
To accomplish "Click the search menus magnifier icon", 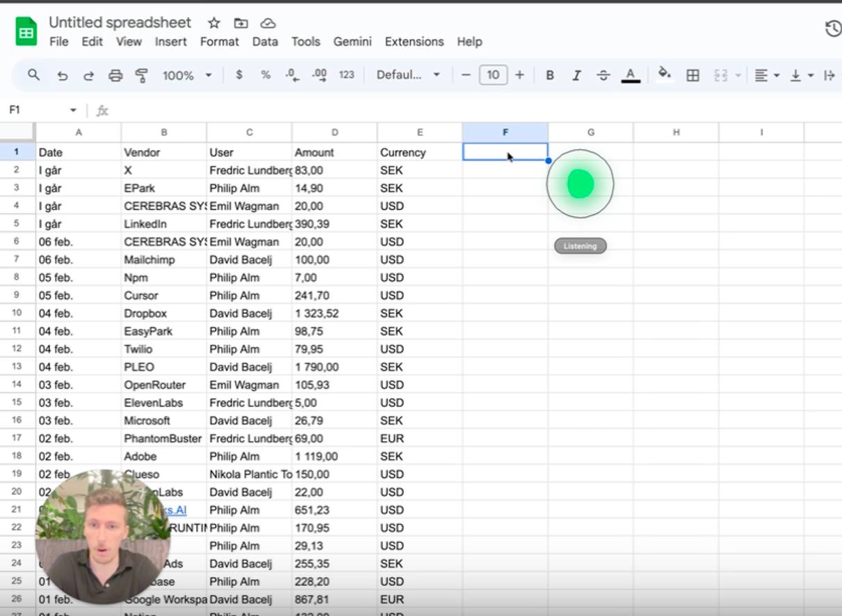I will click(x=33, y=75).
